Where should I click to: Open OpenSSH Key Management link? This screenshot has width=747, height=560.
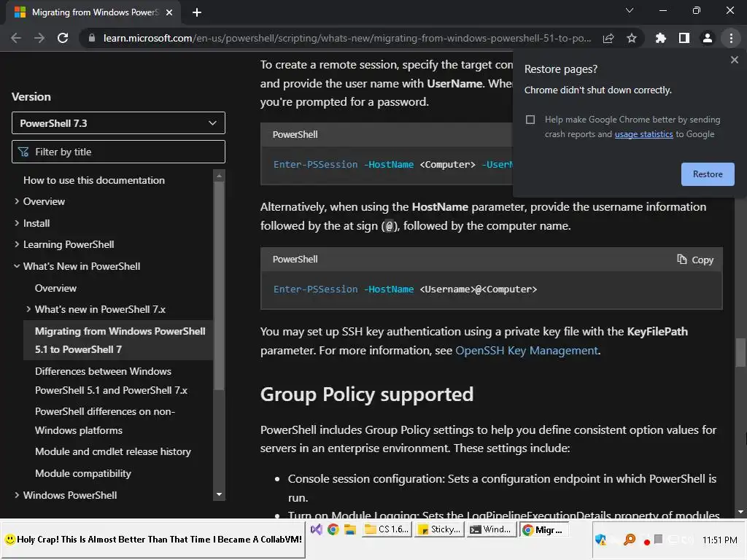pos(527,351)
